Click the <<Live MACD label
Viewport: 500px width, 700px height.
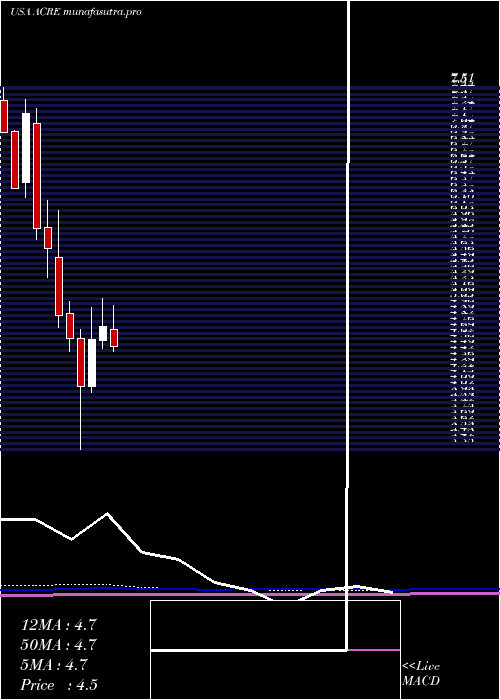coord(421,674)
